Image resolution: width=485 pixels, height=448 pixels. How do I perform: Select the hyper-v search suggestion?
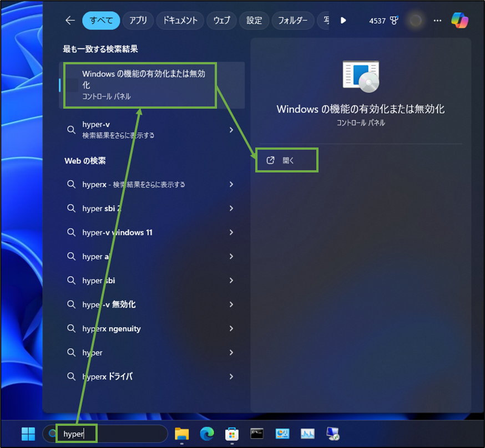click(x=151, y=130)
